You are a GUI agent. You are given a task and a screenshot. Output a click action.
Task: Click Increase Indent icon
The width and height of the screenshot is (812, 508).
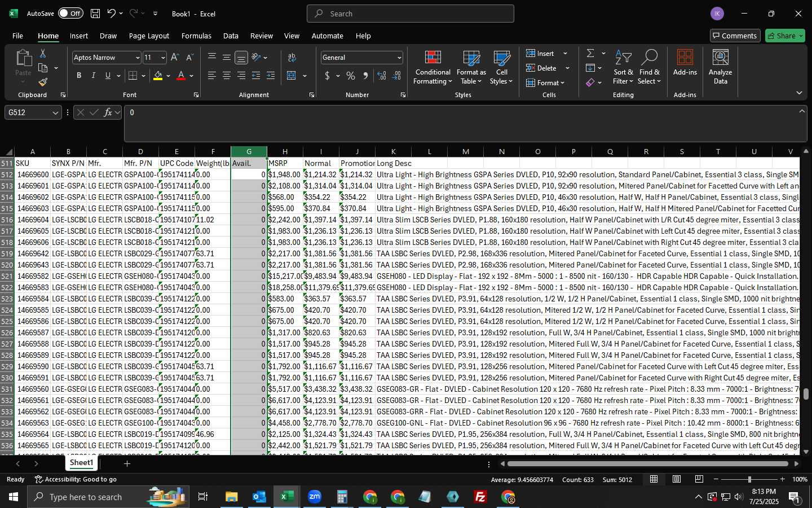(x=271, y=76)
